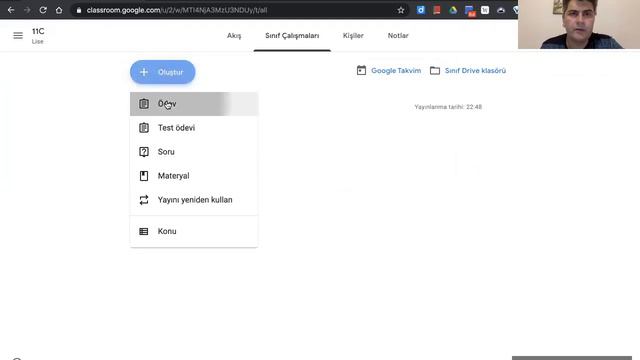Viewport: 640px width, 360px height.
Task: Click the lock icon site info
Action: [79, 10]
